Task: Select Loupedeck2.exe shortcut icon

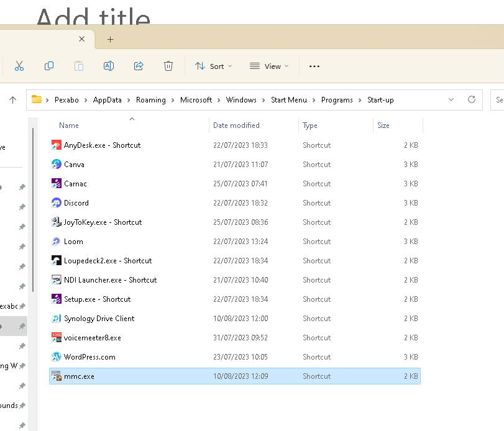Action: (57, 261)
